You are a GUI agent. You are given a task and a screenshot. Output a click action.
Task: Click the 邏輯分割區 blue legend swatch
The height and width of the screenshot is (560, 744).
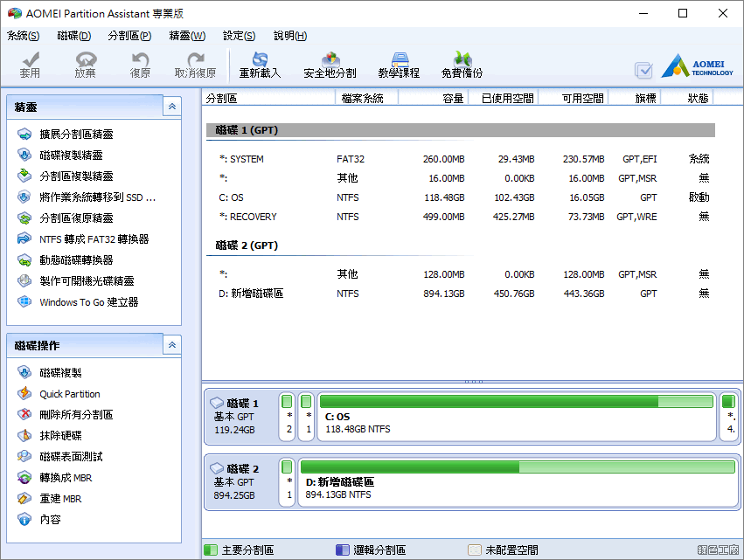point(342,550)
